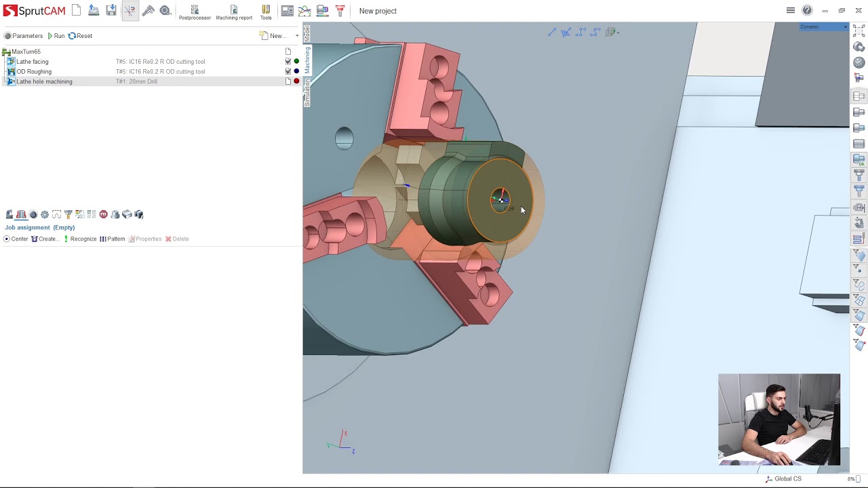Toggle the tool visibility icon in right toolbar
This screenshot has height=488, width=868.
point(859,176)
